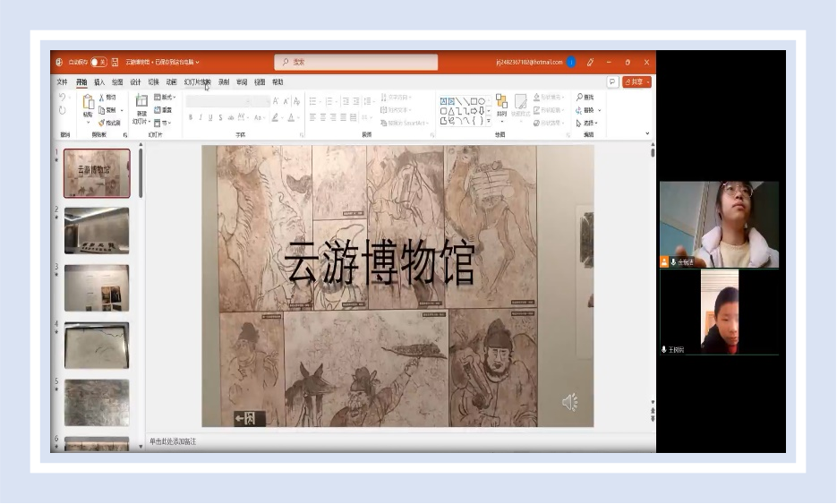Toggle Underline formatting

pyautogui.click(x=210, y=117)
